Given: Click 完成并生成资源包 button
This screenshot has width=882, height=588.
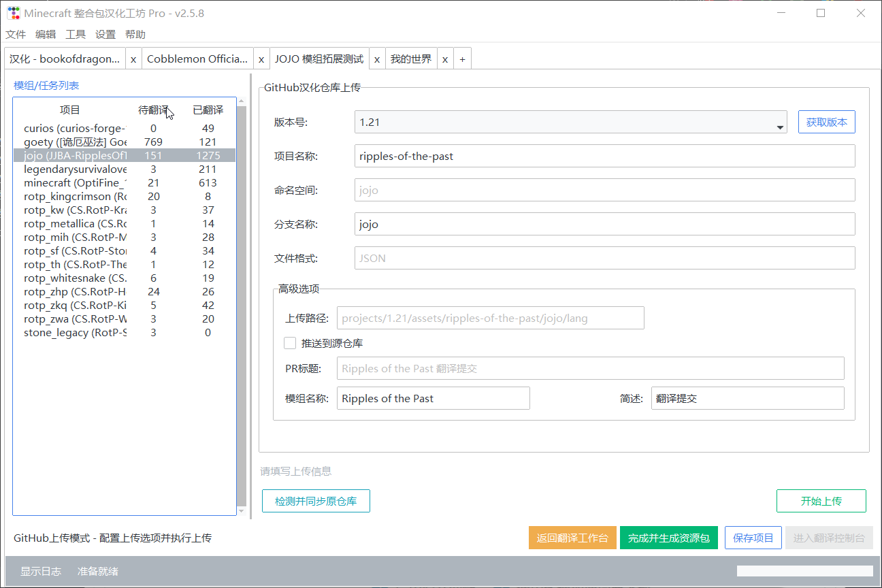Looking at the screenshot, I should click(x=668, y=538).
